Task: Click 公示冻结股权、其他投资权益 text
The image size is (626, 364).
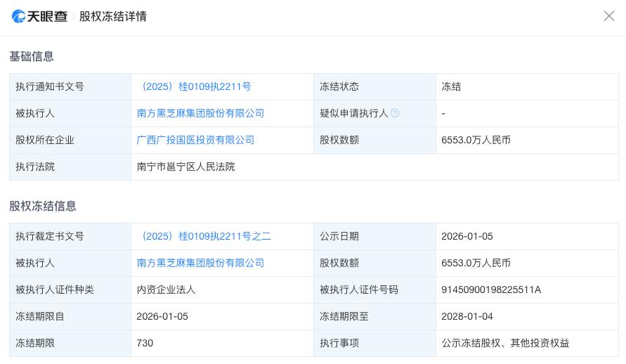Action: point(505,343)
